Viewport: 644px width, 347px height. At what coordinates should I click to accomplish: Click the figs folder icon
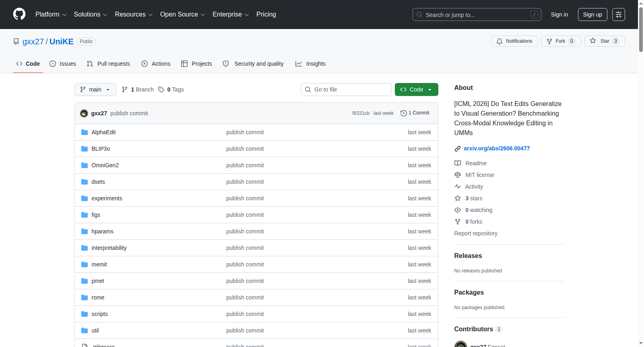(85, 215)
